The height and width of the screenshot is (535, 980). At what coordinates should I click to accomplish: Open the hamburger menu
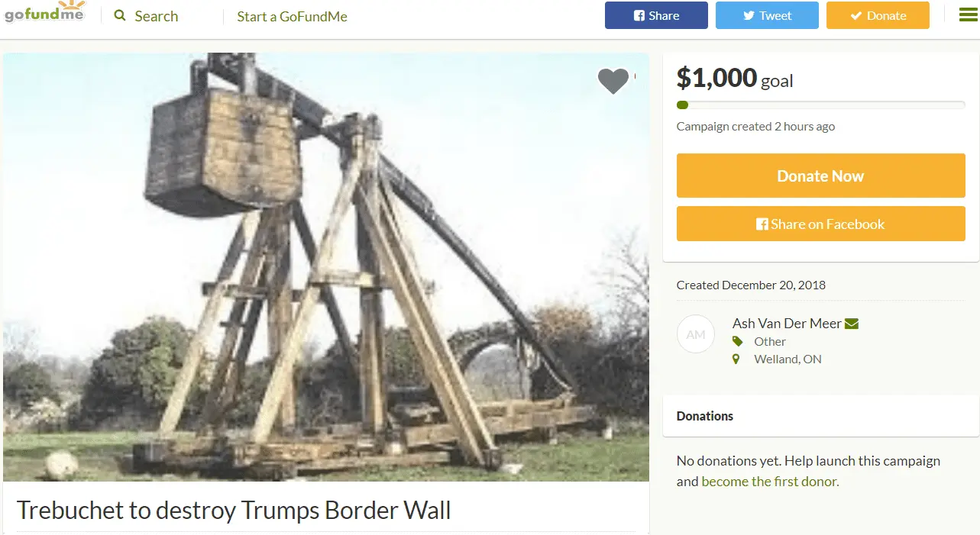[968, 15]
